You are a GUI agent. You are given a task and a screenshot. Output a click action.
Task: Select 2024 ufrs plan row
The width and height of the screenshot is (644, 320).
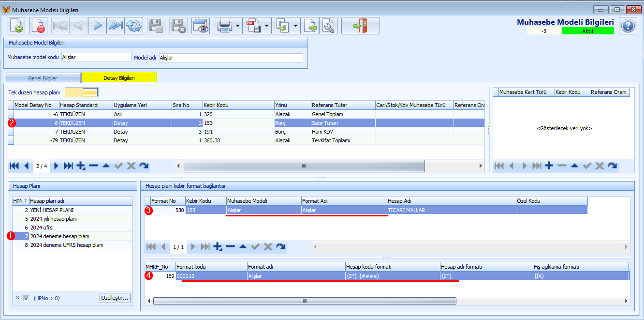pyautogui.click(x=73, y=228)
